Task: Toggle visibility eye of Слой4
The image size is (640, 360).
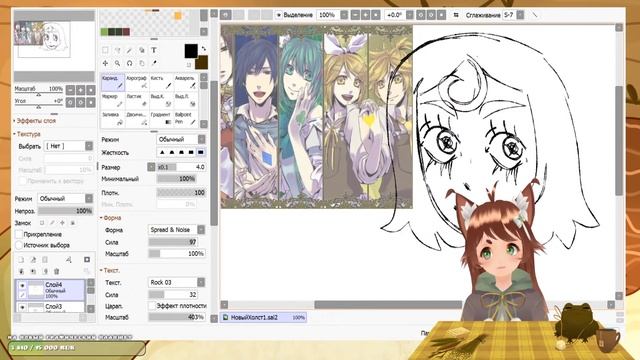Action: tap(22, 285)
